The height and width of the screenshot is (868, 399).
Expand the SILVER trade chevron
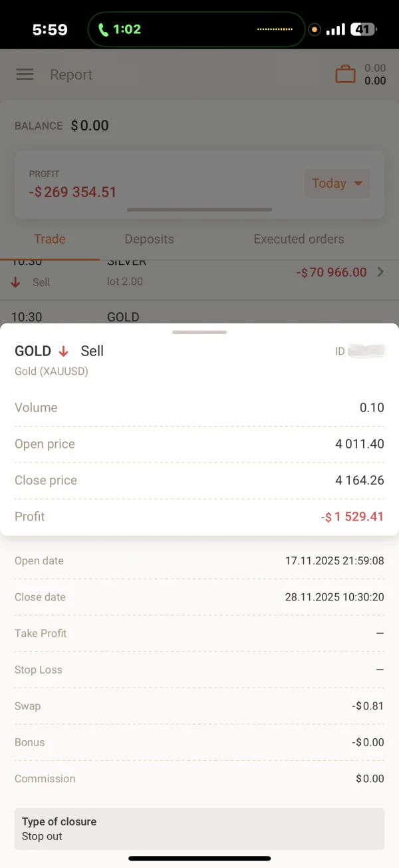(380, 272)
